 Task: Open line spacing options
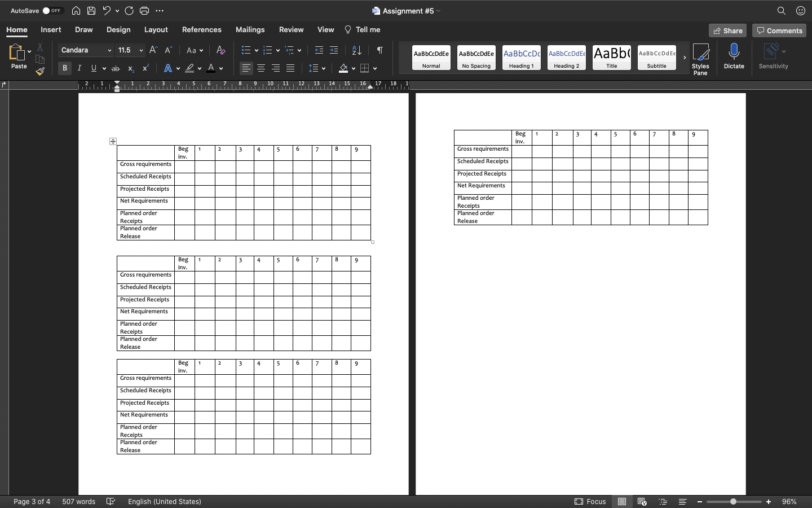[317, 68]
